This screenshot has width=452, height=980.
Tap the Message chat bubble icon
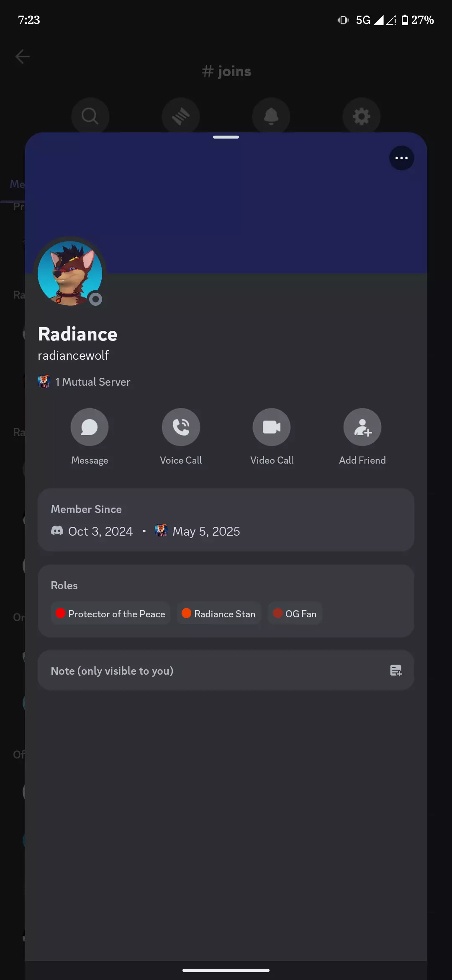(x=90, y=427)
